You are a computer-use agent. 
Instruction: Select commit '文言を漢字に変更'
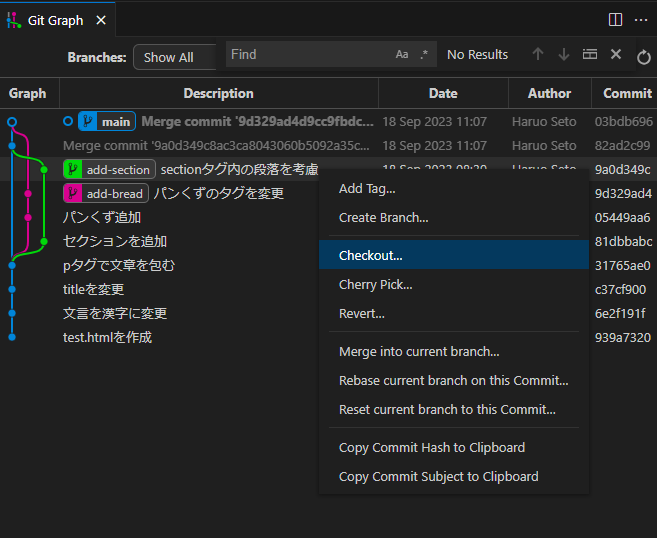[115, 313]
